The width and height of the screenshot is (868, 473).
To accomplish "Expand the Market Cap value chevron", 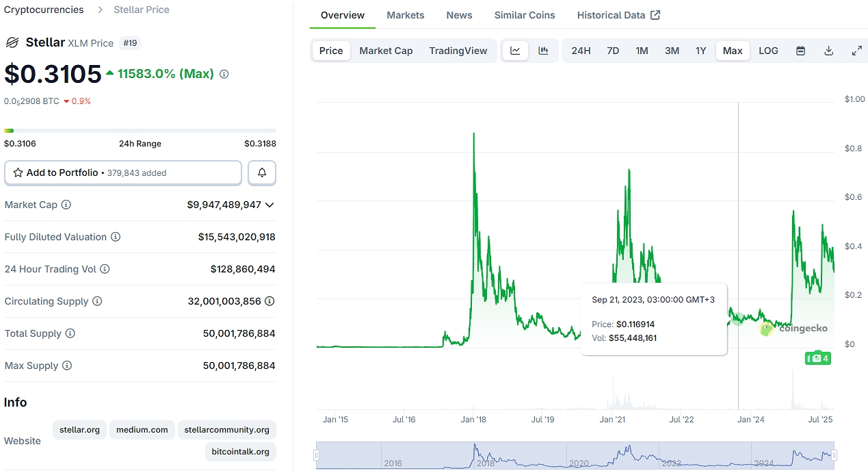I will click(x=270, y=205).
